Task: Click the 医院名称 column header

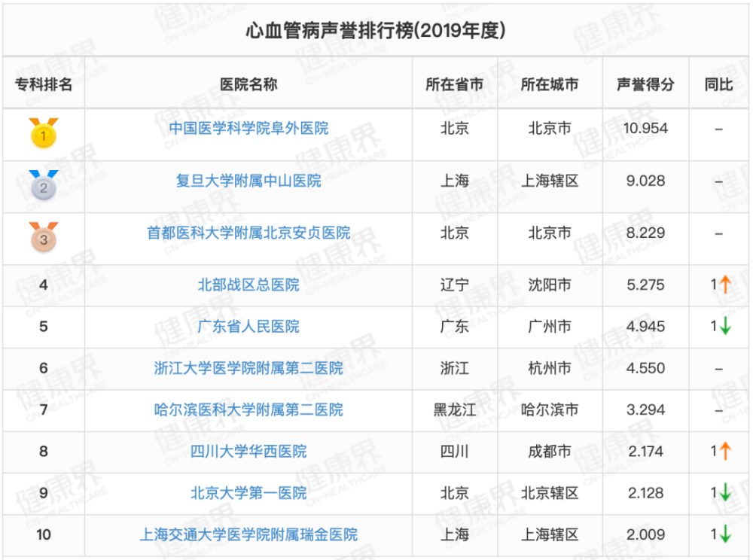Action: (x=248, y=84)
